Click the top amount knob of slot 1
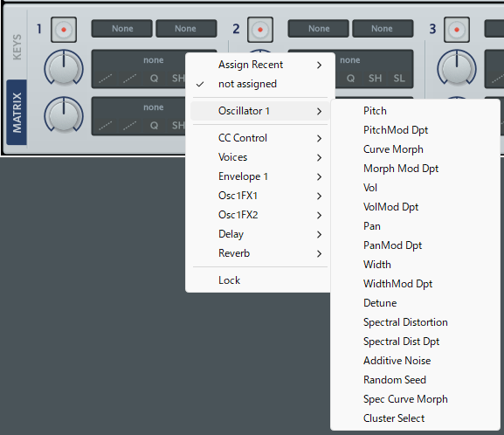The height and width of the screenshot is (435, 504). pos(64,68)
